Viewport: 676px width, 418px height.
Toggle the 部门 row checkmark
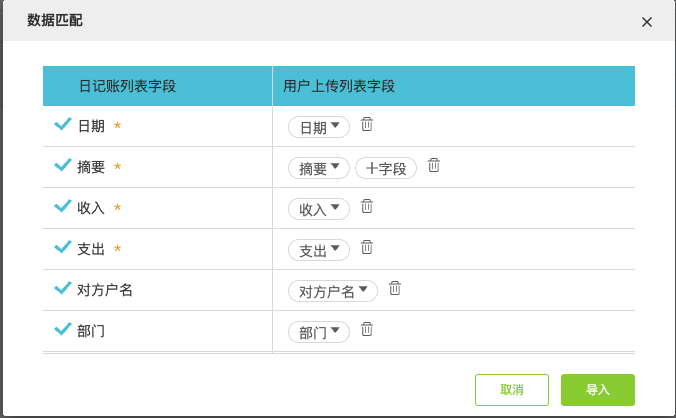point(62,330)
